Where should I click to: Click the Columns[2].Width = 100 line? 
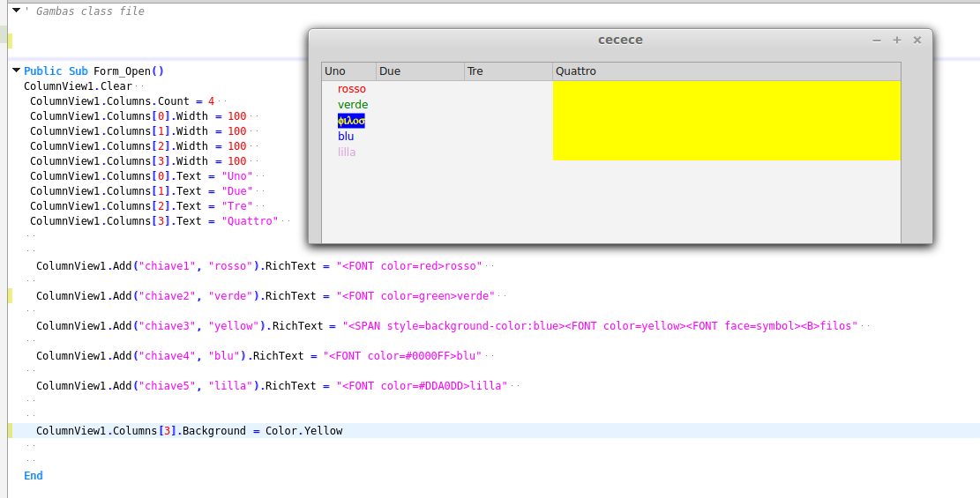(138, 146)
